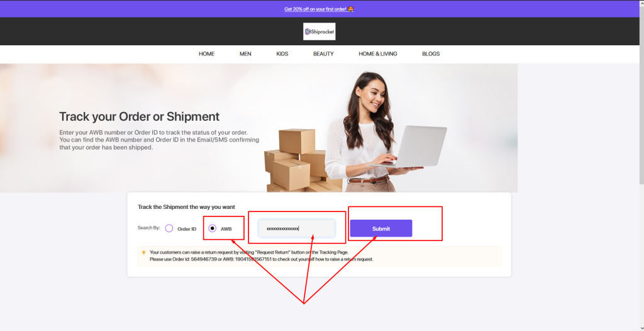Focus the tracking number input field

[297, 228]
